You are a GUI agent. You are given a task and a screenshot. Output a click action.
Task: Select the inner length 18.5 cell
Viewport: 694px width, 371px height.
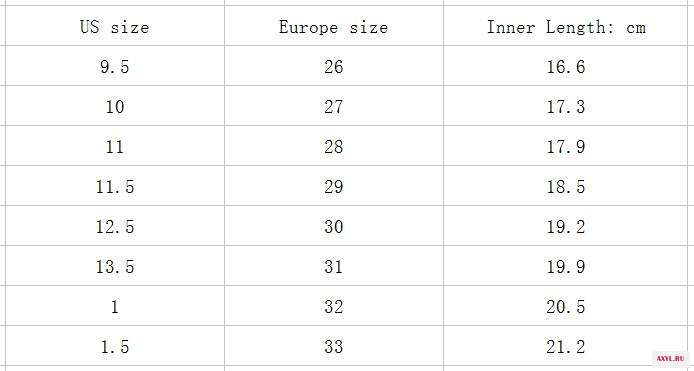click(x=566, y=186)
